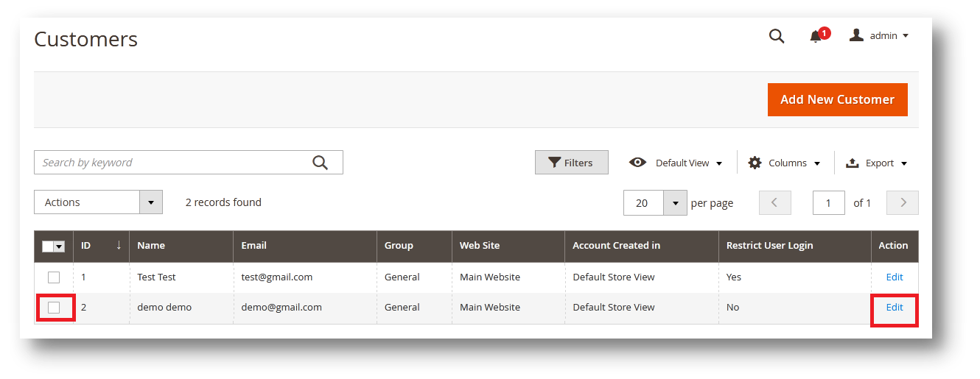Open the global search magnifier icon
Viewport: 980px width, 379px height.
pyautogui.click(x=777, y=36)
